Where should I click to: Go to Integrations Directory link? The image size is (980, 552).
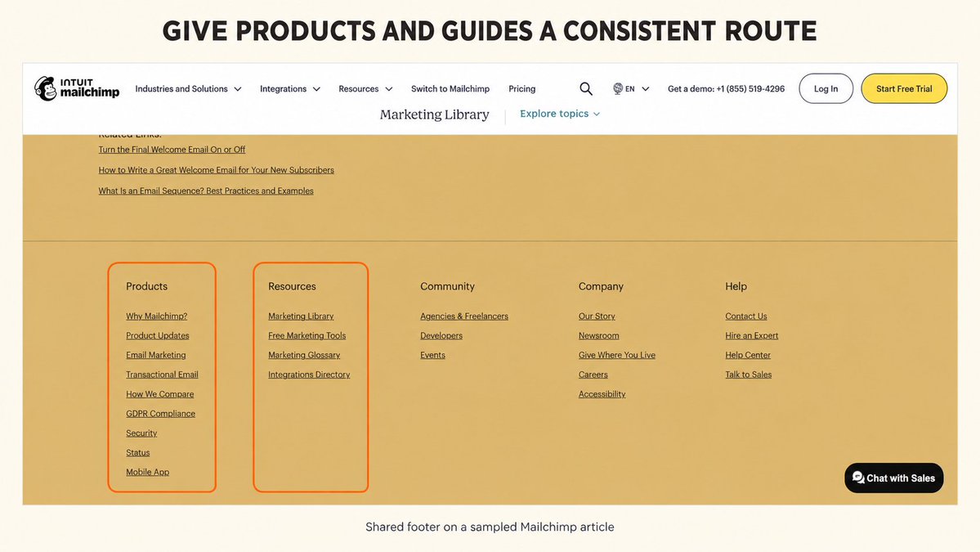309,375
